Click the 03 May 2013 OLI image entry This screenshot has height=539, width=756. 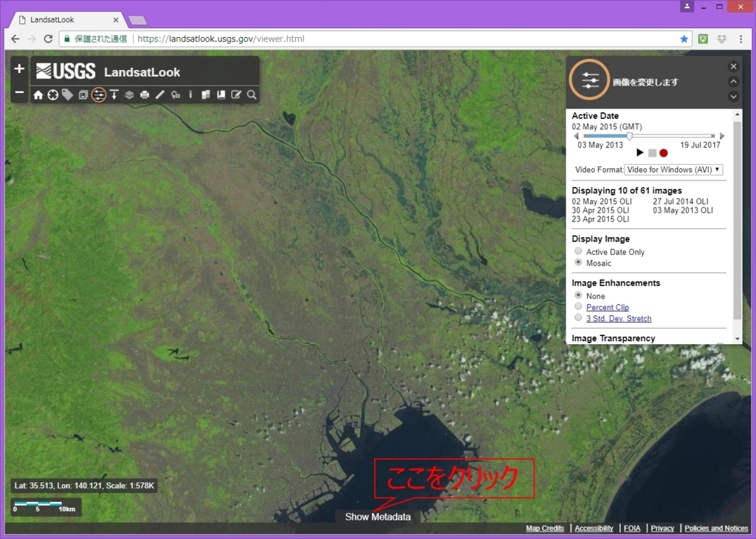683,210
